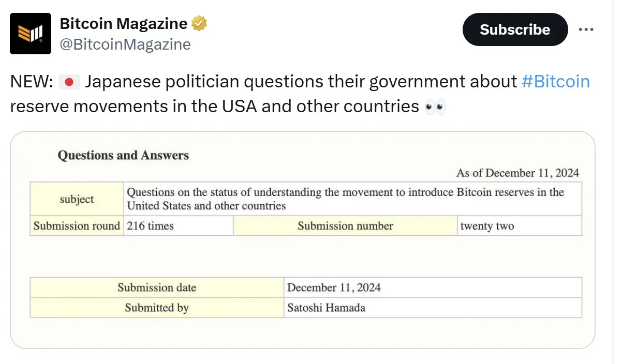Open the #Bitcoin hashtag
Image resolution: width=622 pixels, height=364 pixels.
coord(556,81)
